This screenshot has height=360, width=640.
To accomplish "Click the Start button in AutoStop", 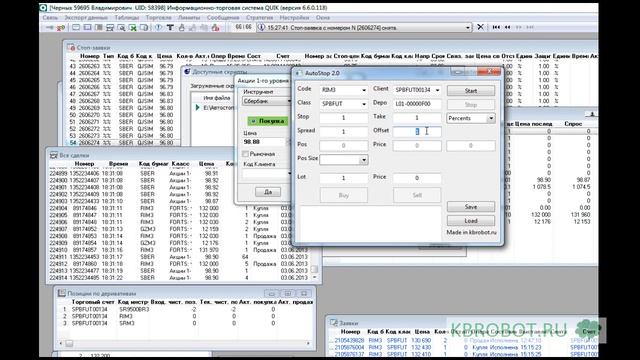I will point(471,91).
